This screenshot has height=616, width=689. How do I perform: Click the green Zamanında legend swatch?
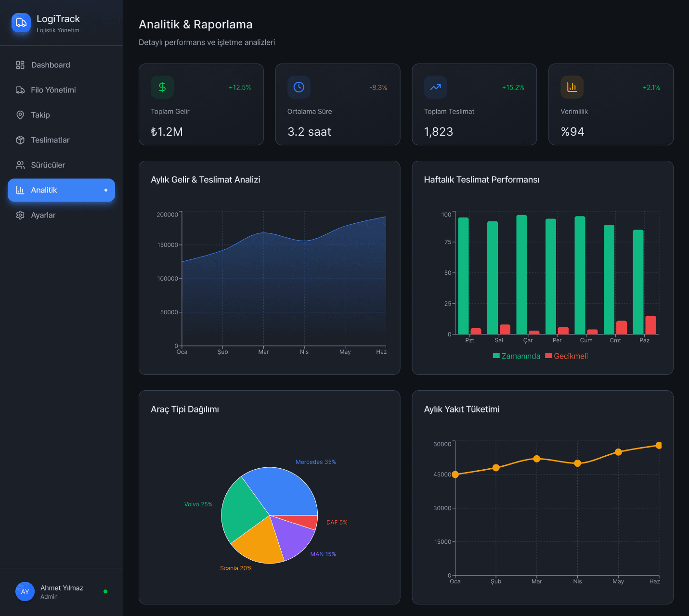496,356
